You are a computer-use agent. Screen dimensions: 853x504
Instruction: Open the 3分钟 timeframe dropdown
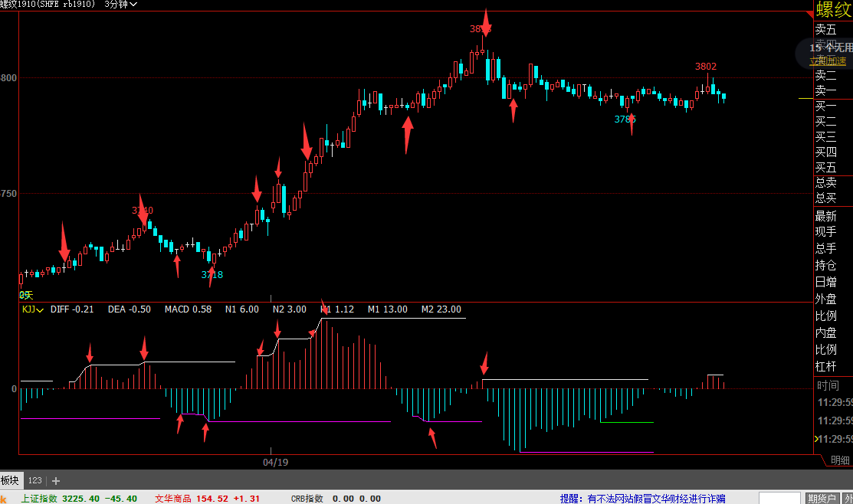(120, 5)
